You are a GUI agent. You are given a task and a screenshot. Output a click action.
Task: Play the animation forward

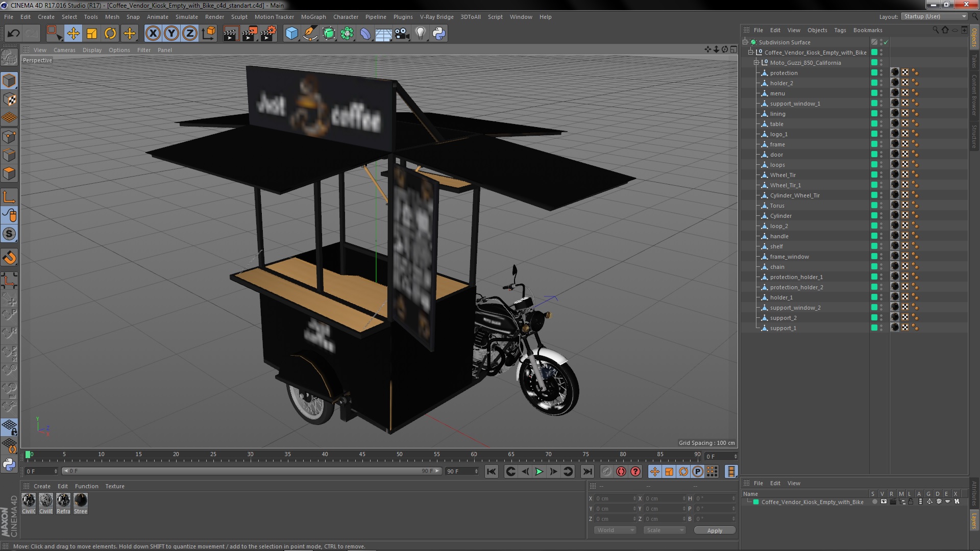539,471
